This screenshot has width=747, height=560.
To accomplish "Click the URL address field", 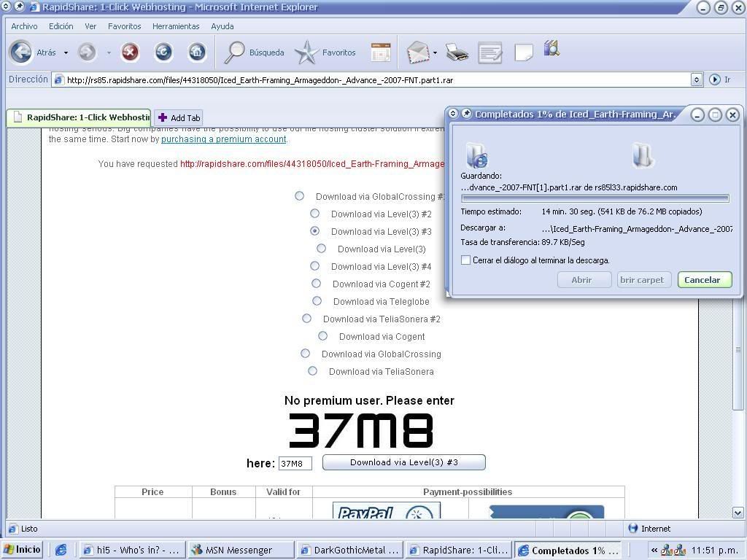I will (x=378, y=80).
